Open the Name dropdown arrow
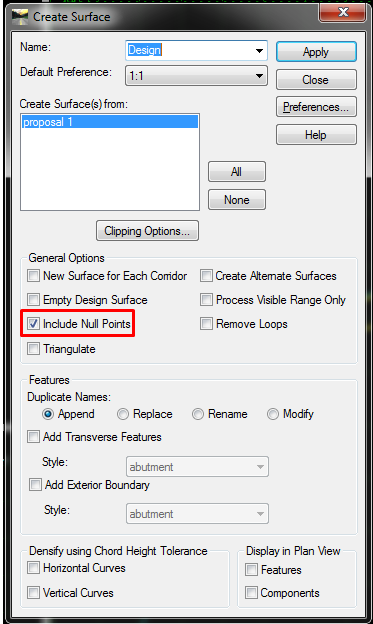The height and width of the screenshot is (624, 373). tap(259, 51)
